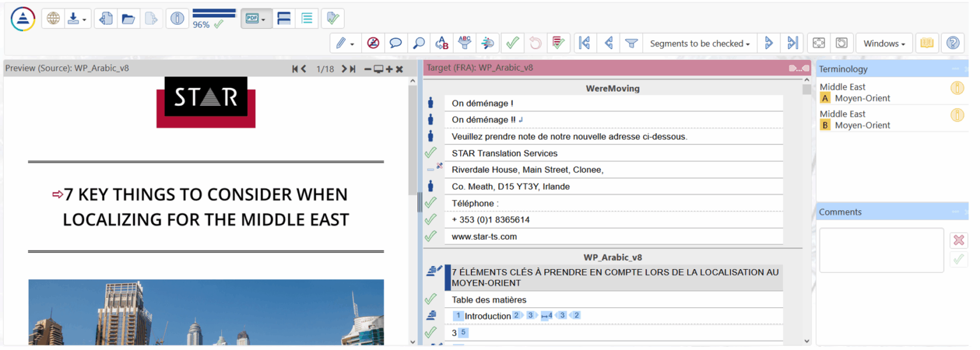The image size is (980, 350).
Task: Click the document with green check icon
Action: coord(332,19)
